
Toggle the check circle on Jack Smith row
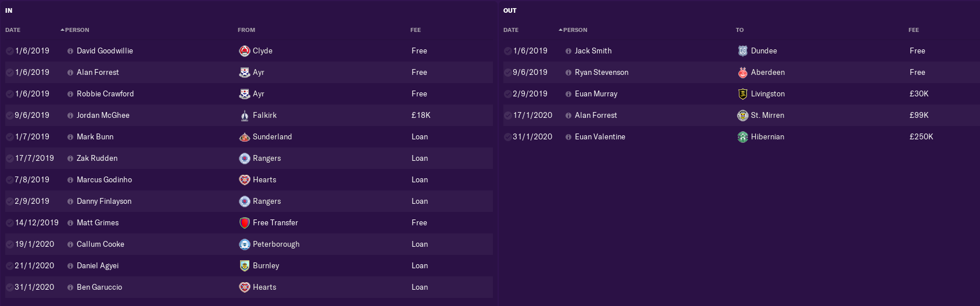click(x=508, y=51)
